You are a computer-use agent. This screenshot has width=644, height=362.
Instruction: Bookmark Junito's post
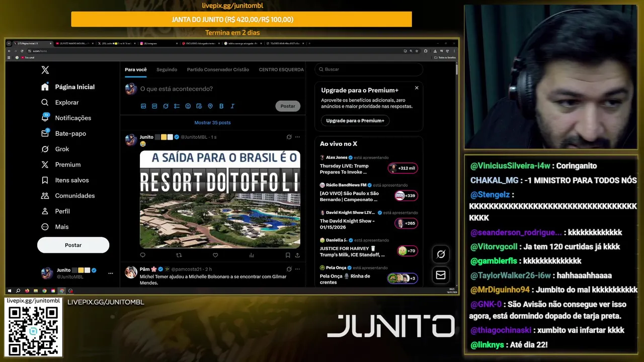(x=288, y=255)
